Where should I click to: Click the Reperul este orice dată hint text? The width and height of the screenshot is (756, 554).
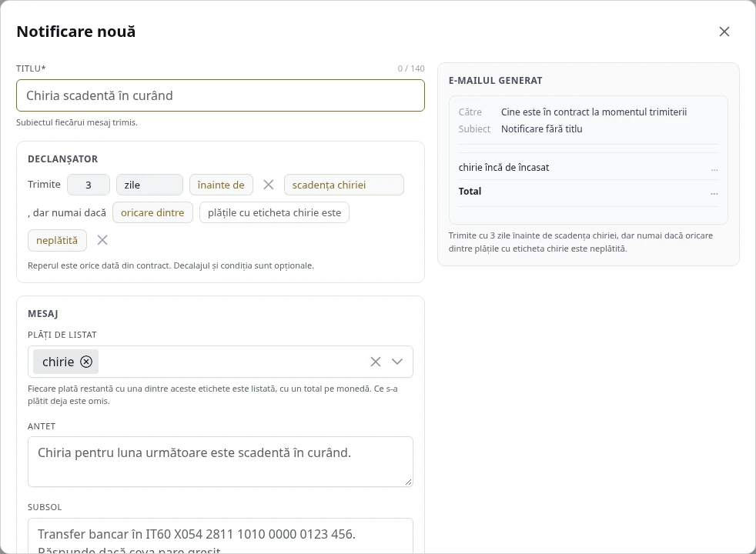[x=171, y=265]
